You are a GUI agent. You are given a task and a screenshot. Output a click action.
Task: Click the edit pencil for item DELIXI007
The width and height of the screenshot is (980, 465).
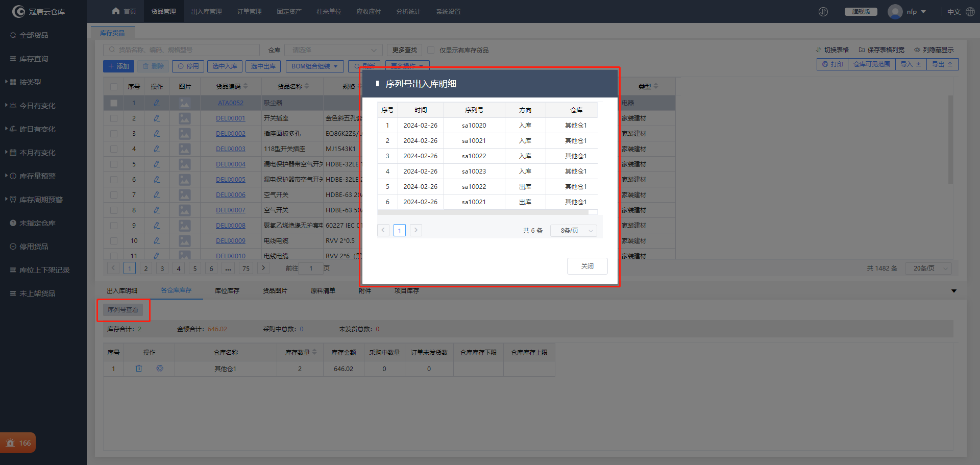coord(157,210)
